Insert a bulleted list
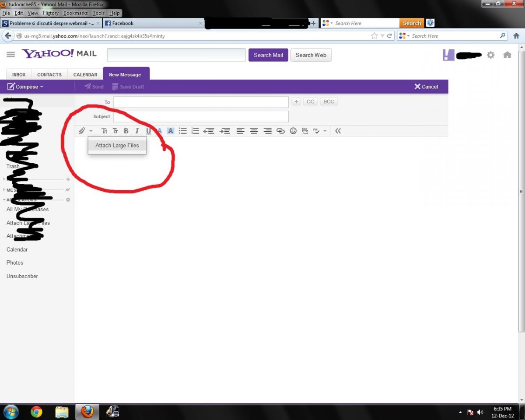Screen dimensions: 525x420 pos(183,131)
